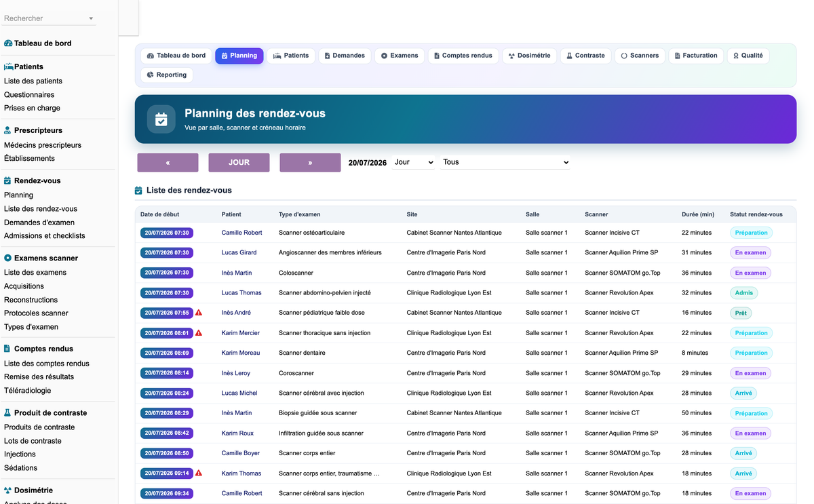Open patient Inès André link
Viewport: 814px width, 504px height.
236,313
